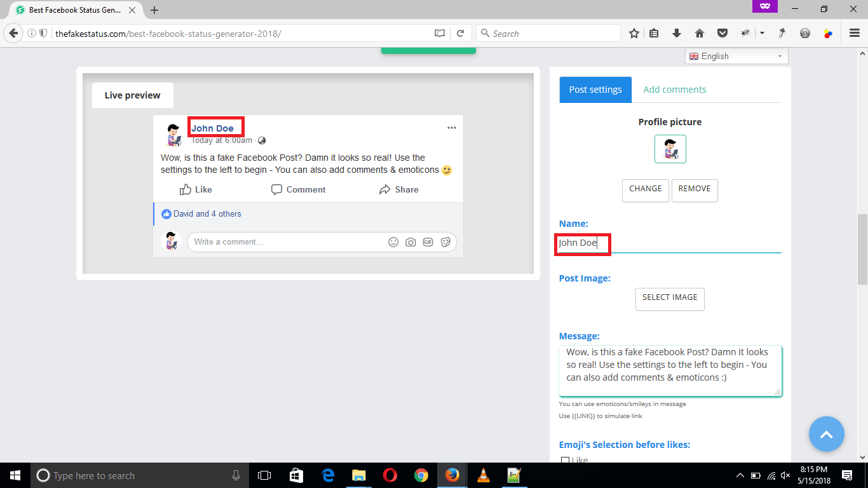This screenshot has height=488, width=868.
Task: Open the English language dropdown
Action: tap(736, 56)
